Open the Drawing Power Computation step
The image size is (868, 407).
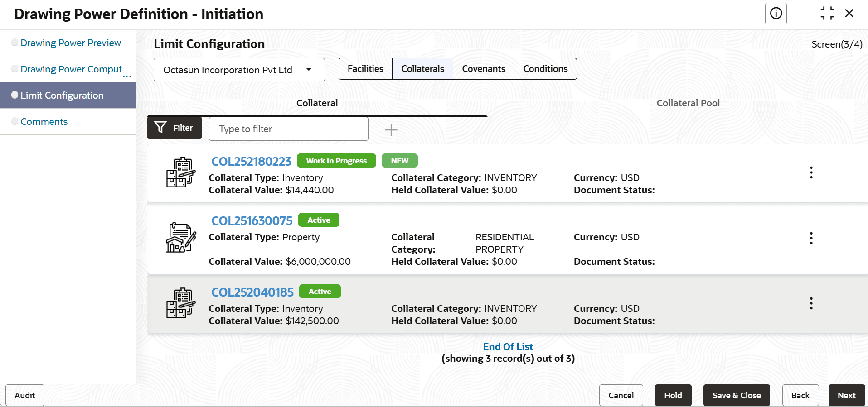[71, 69]
